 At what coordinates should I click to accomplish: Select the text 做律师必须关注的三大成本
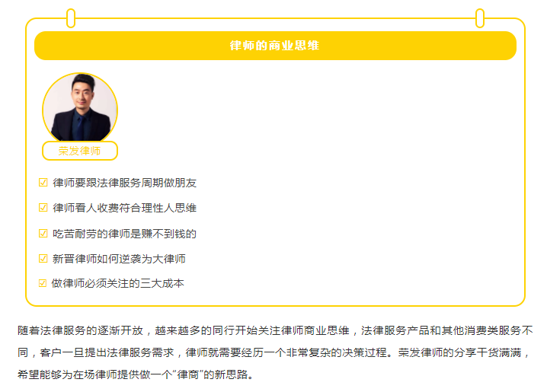coord(117,283)
